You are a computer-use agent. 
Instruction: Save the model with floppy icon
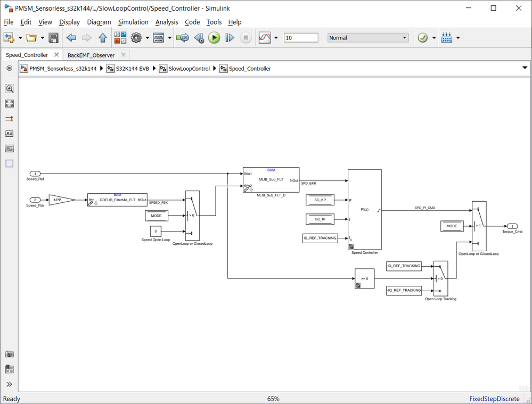[x=53, y=38]
